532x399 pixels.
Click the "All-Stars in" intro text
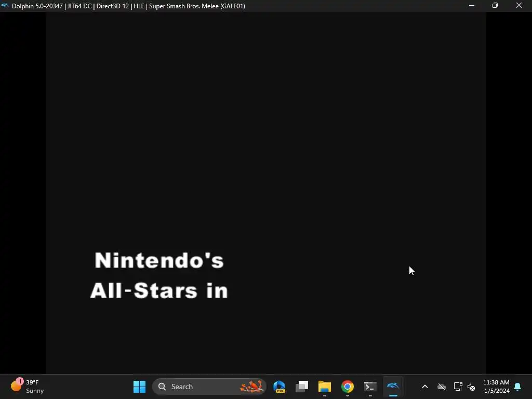(159, 290)
